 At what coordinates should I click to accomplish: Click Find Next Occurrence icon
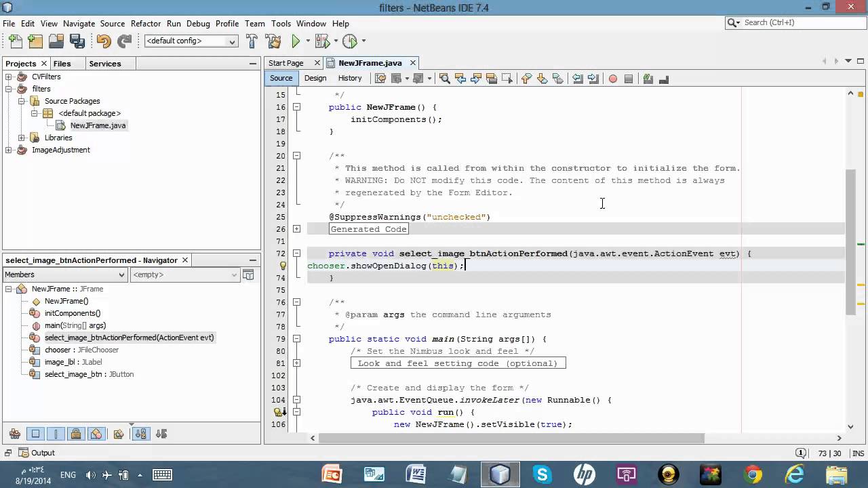coord(476,79)
